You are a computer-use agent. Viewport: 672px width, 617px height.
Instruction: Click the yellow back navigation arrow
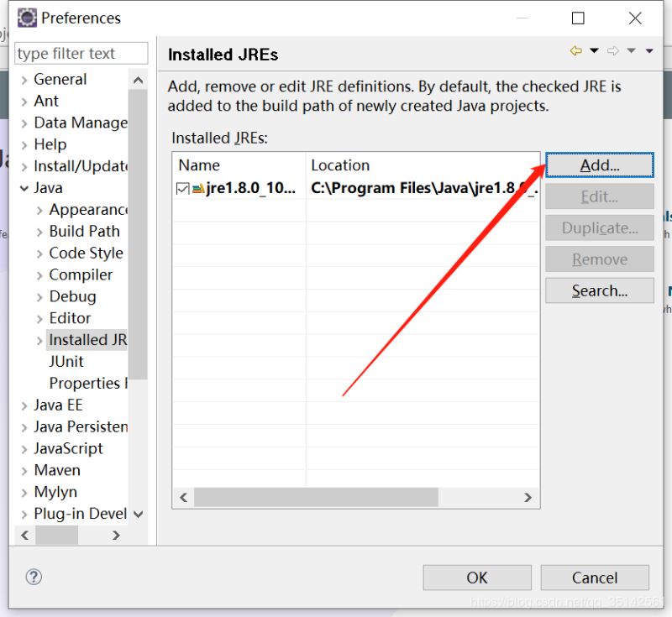(575, 50)
